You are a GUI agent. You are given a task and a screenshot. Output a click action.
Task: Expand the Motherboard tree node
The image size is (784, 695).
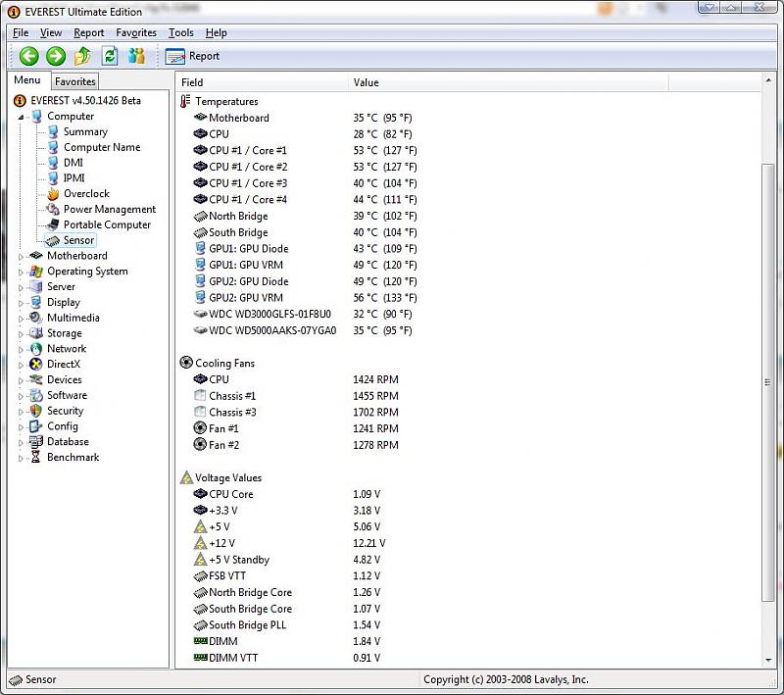click(21, 257)
